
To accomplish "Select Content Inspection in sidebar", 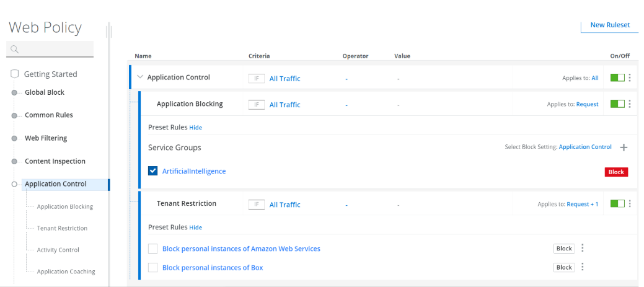I will (55, 161).
